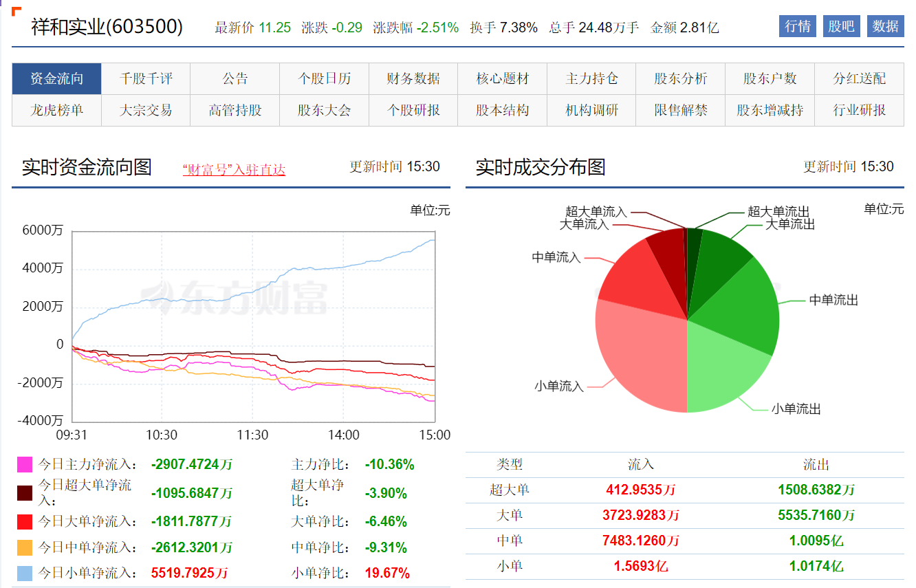916x588 pixels.
Task: Click the 实时资金流向图 heading
Action: 87,167
